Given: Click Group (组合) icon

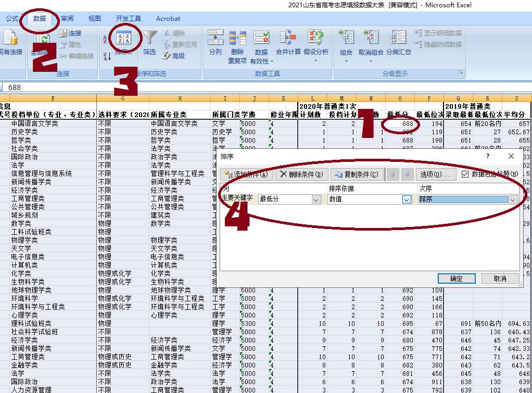Looking at the screenshot, I should [x=346, y=37].
